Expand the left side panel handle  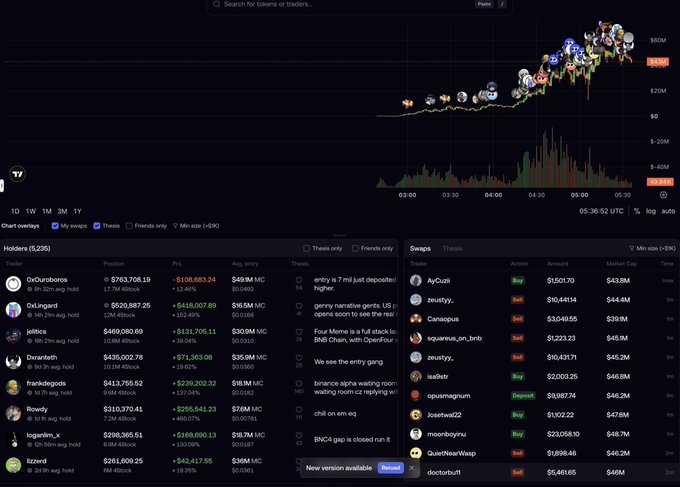point(2,186)
